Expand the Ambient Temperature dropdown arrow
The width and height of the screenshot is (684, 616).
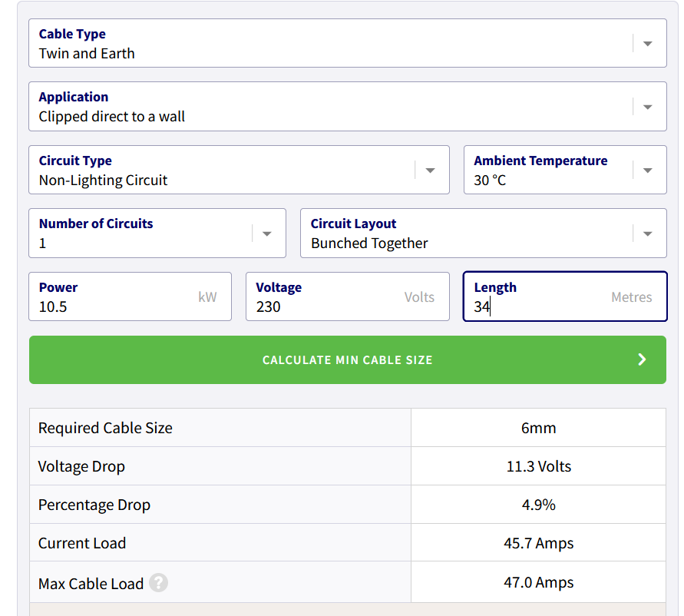(x=647, y=171)
